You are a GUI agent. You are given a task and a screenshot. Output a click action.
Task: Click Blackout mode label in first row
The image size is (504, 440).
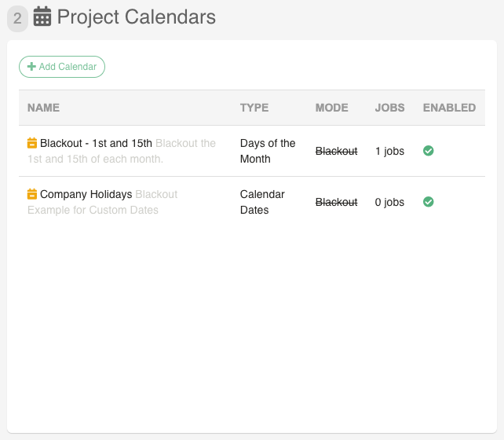click(336, 151)
